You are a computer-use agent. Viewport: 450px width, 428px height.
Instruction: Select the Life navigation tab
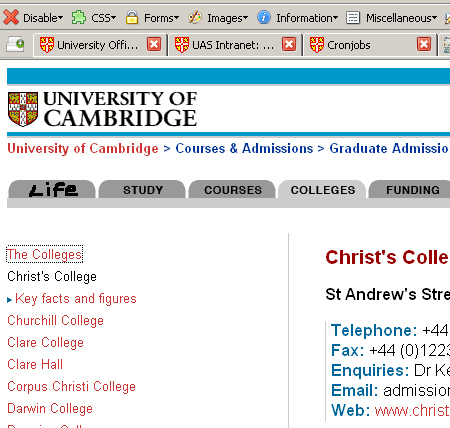[52, 190]
